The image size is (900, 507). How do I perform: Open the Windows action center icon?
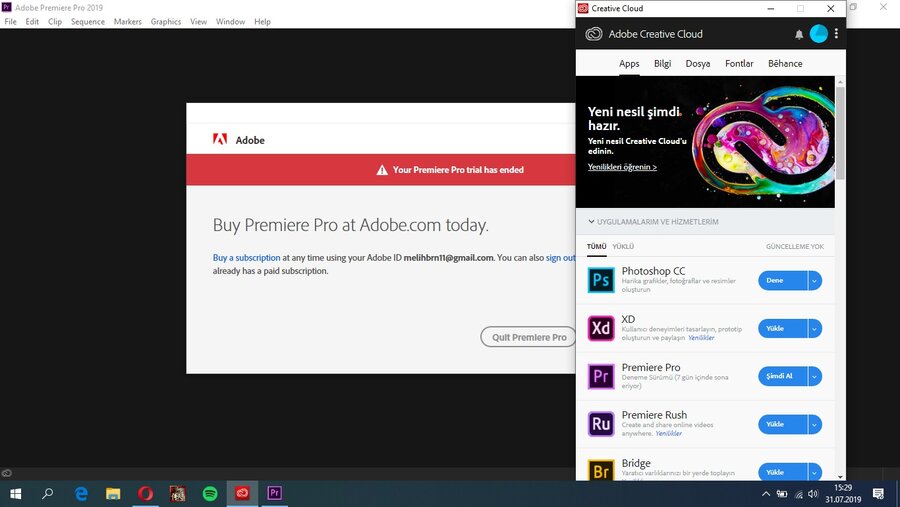[x=878, y=494]
